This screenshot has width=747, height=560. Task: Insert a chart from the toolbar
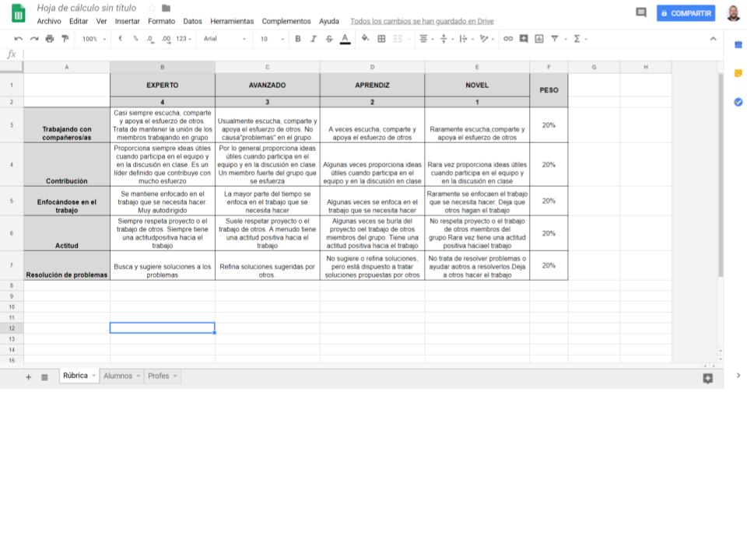point(538,39)
